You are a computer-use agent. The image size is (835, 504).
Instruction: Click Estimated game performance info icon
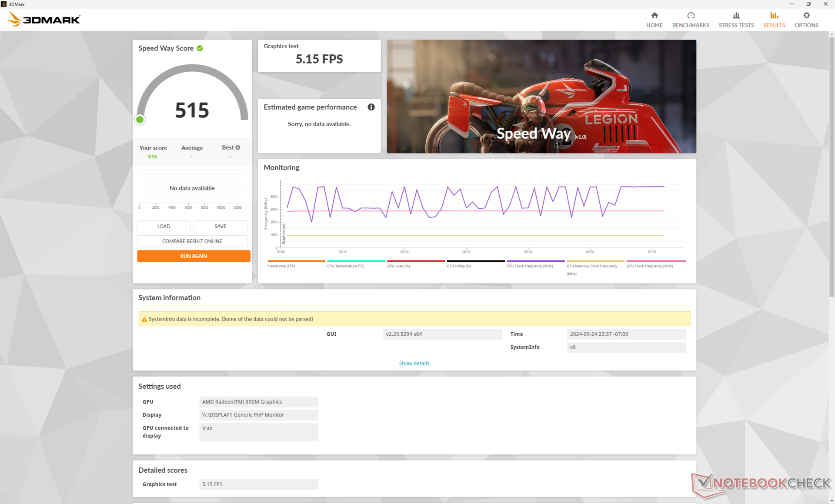click(x=371, y=107)
